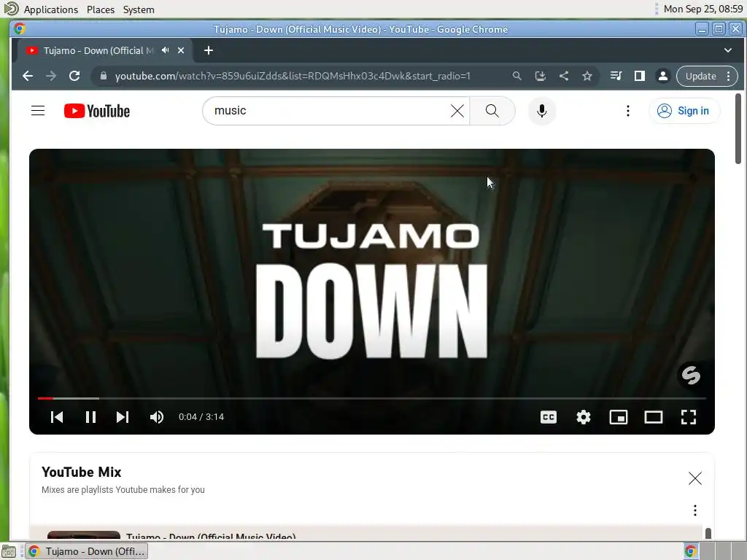
Task: Open the System menu
Action: (x=139, y=9)
